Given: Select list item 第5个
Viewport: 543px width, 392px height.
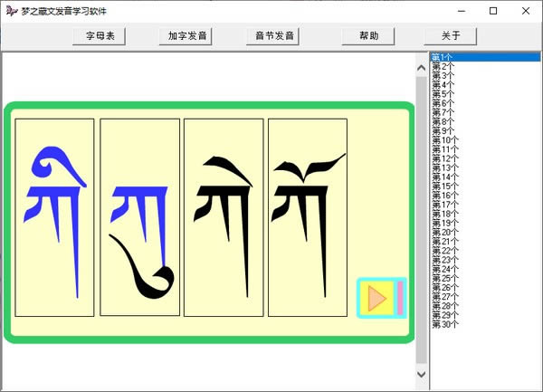Looking at the screenshot, I should click(443, 94).
